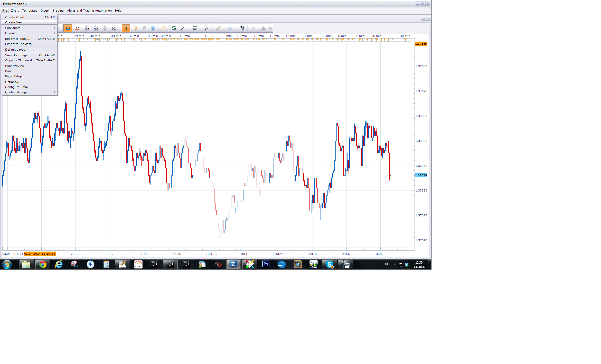Open Options... from File menu
This screenshot has height=364, width=601.
pyautogui.click(x=29, y=82)
